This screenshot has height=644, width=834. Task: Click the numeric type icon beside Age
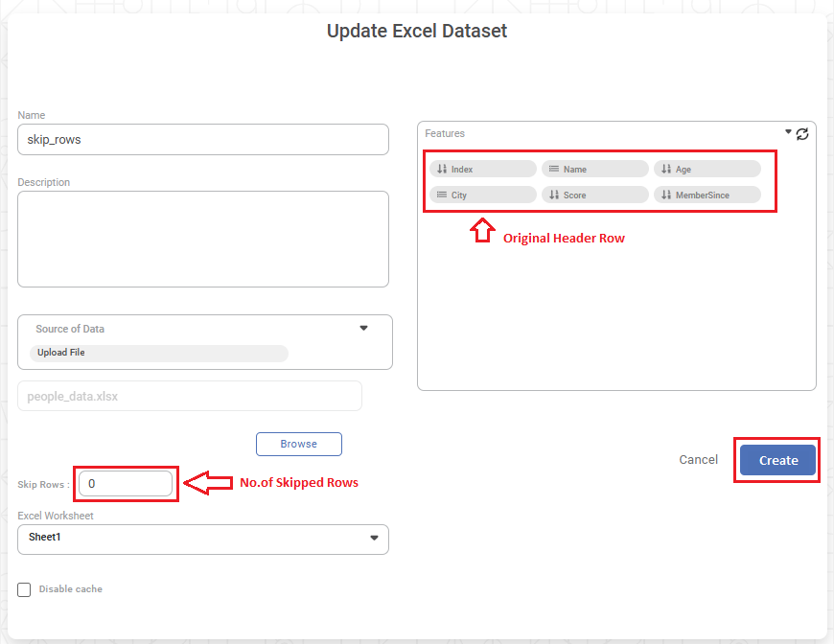[x=666, y=170]
